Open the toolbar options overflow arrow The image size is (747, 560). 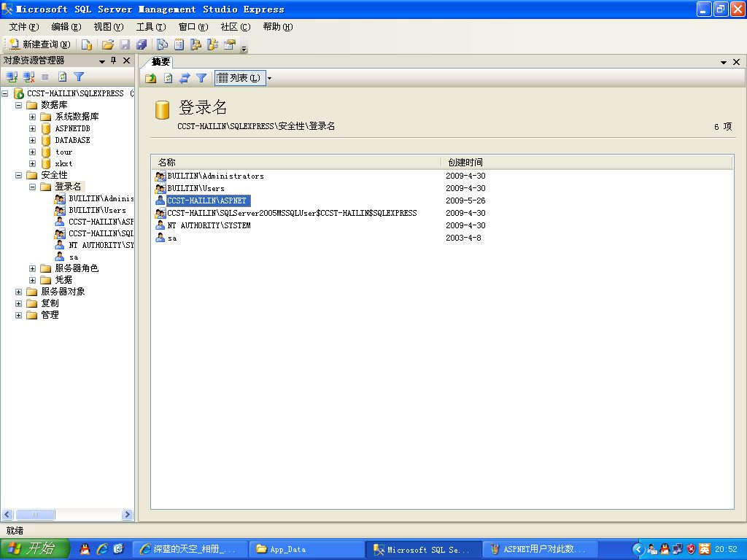coord(244,47)
